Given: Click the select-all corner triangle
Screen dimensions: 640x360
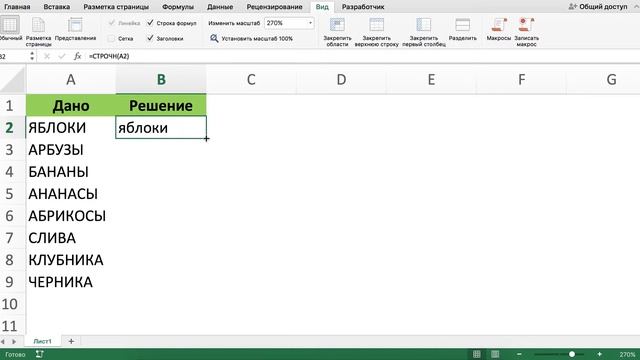Looking at the screenshot, I should [13, 80].
